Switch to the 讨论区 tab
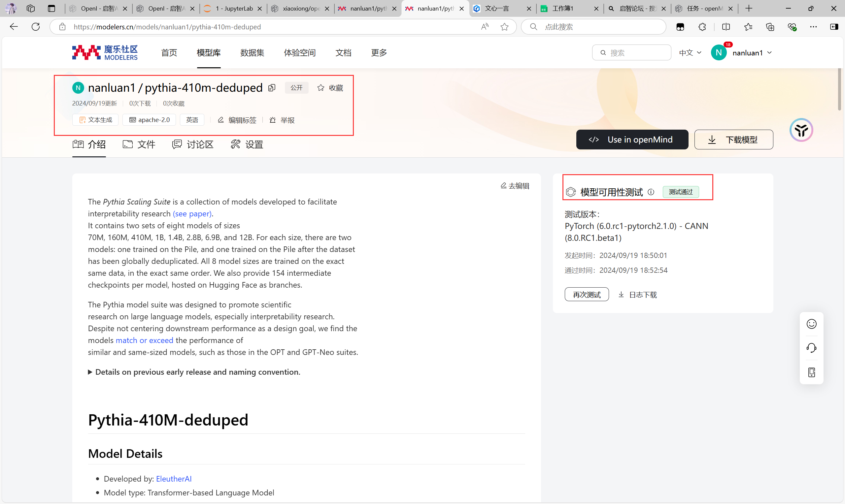 click(x=193, y=145)
